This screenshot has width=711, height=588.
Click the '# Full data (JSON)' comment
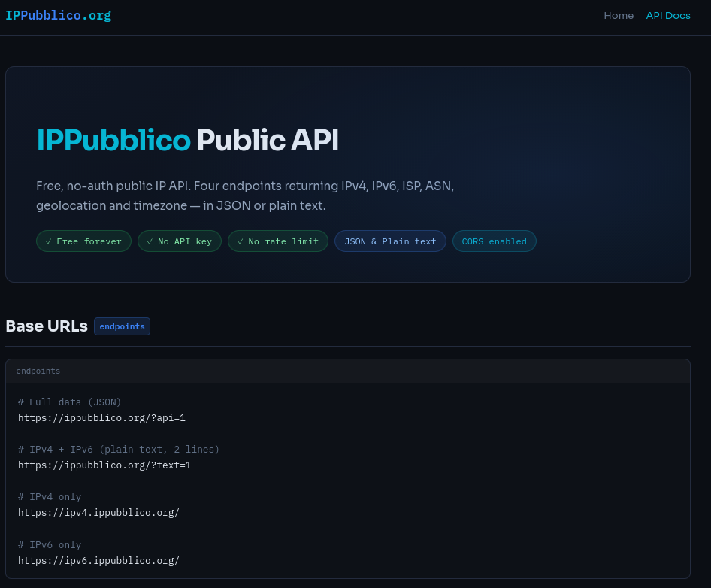click(x=69, y=402)
